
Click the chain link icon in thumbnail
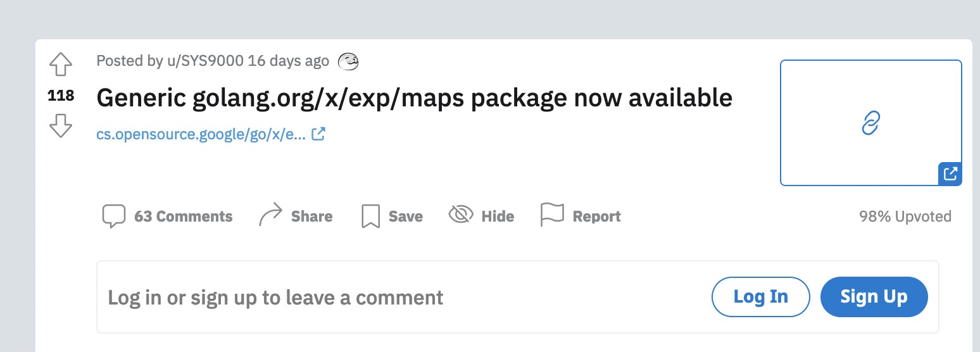[871, 123]
